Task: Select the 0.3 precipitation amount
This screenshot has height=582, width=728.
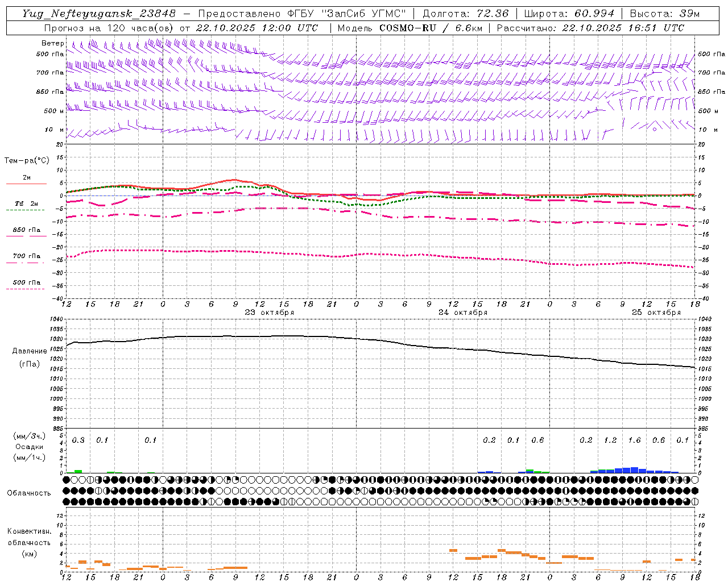Action: click(x=78, y=440)
